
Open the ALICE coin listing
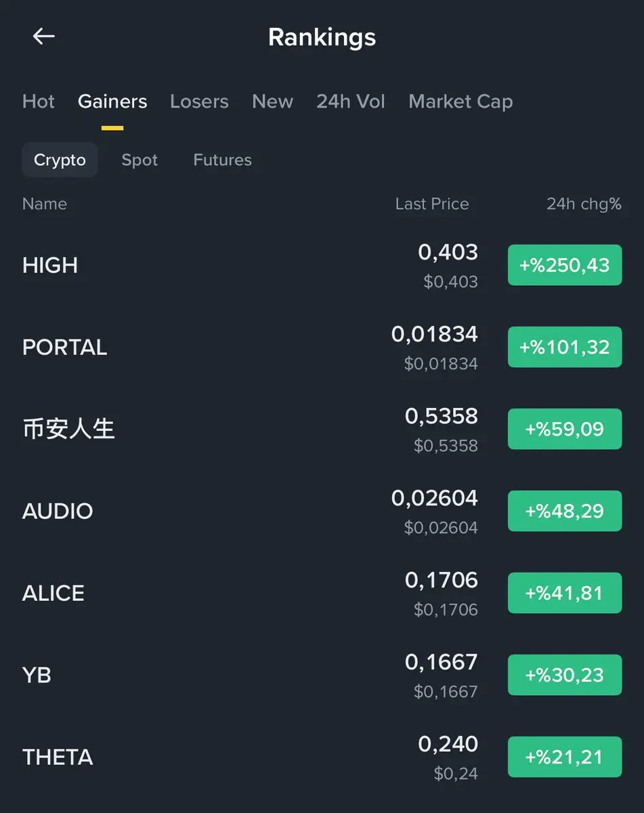322,593
